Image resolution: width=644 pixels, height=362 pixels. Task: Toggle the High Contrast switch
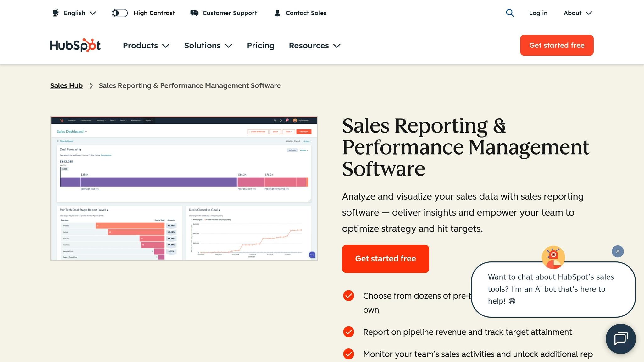[x=119, y=13]
